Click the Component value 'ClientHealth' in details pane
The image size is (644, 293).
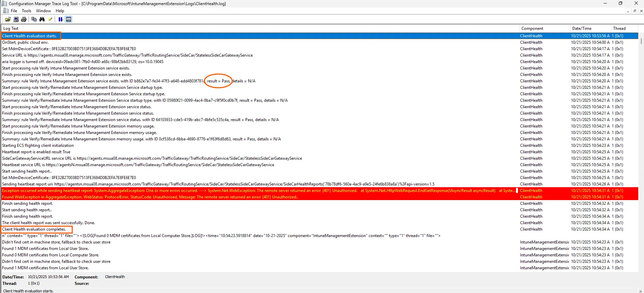click(x=115, y=277)
